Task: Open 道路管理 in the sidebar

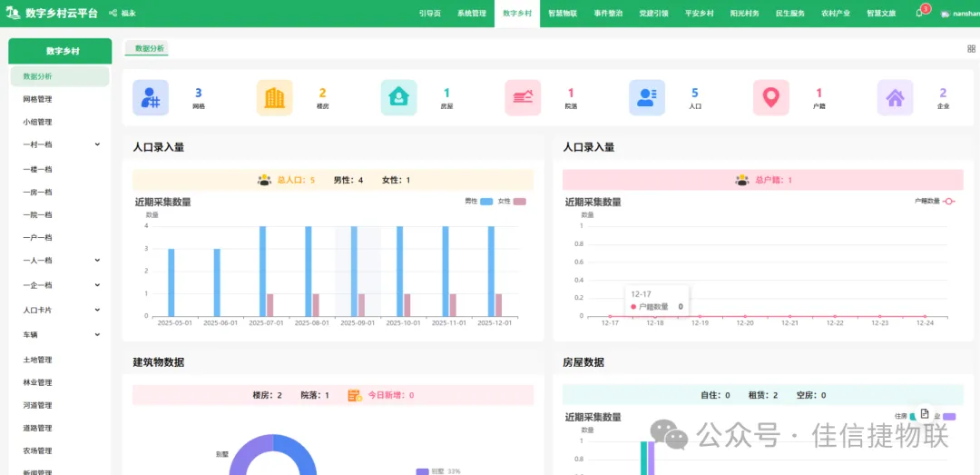Action: pos(60,428)
